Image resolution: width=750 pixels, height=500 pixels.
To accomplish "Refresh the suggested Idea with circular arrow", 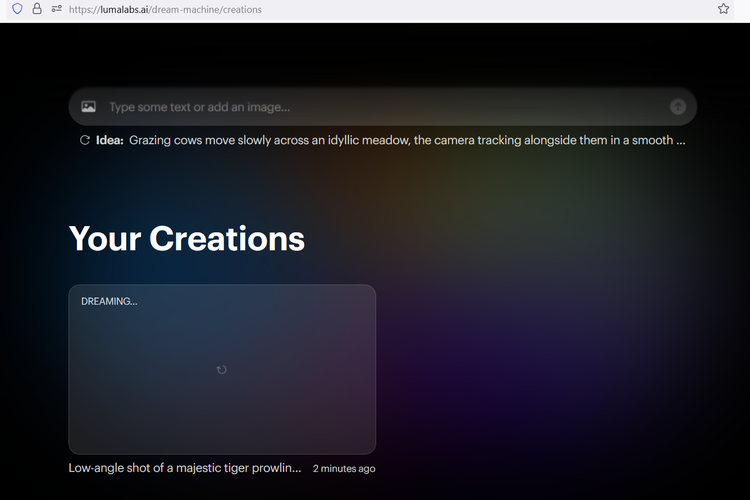I will [x=85, y=141].
